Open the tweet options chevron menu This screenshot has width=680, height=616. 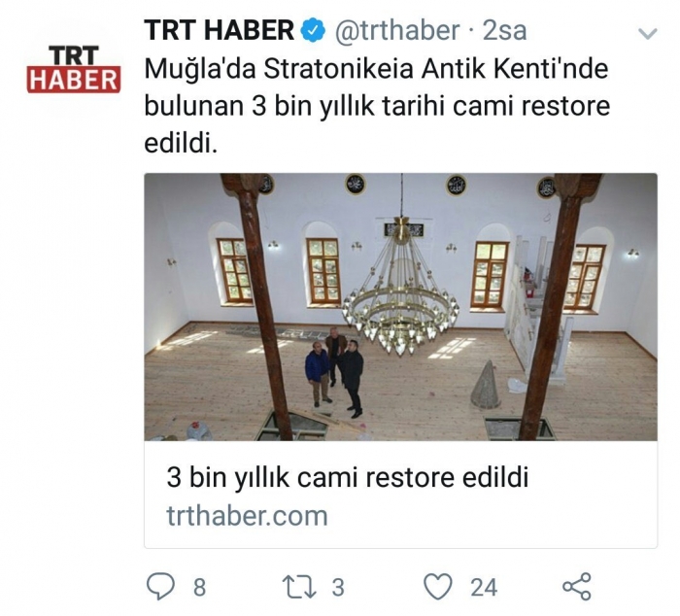pos(648,33)
